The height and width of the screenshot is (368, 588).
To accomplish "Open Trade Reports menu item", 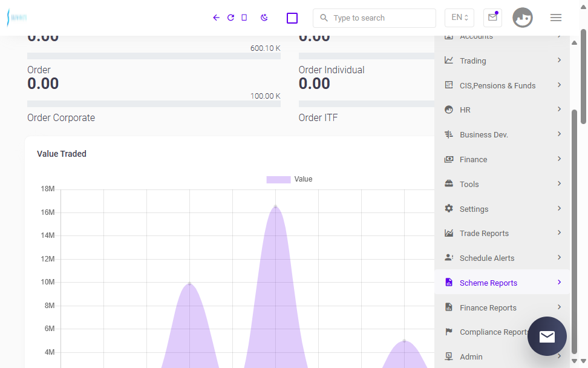I will point(502,233).
